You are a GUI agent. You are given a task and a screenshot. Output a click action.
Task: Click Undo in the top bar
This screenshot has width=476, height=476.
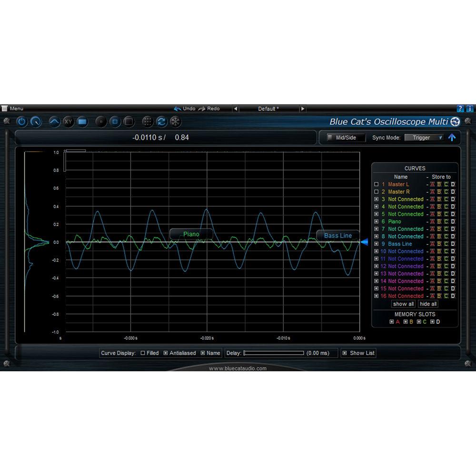(x=185, y=109)
